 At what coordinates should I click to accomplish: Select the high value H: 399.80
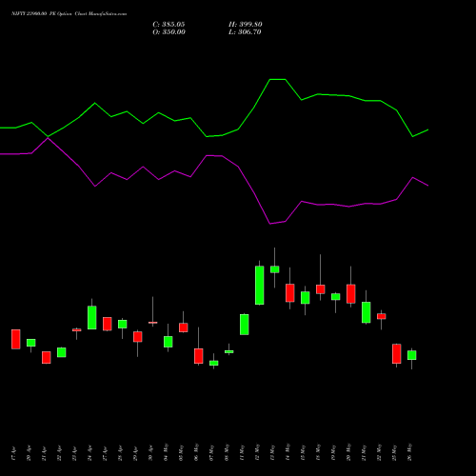pyautogui.click(x=246, y=25)
